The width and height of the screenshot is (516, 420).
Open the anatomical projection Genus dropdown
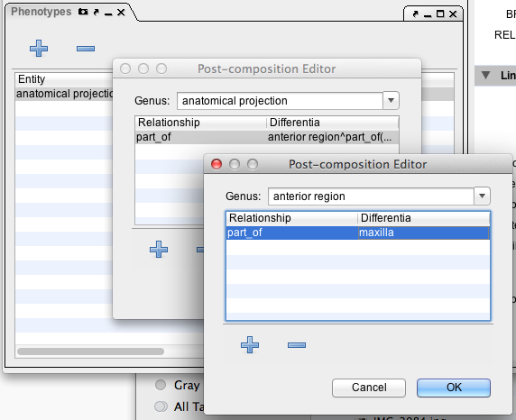[391, 100]
